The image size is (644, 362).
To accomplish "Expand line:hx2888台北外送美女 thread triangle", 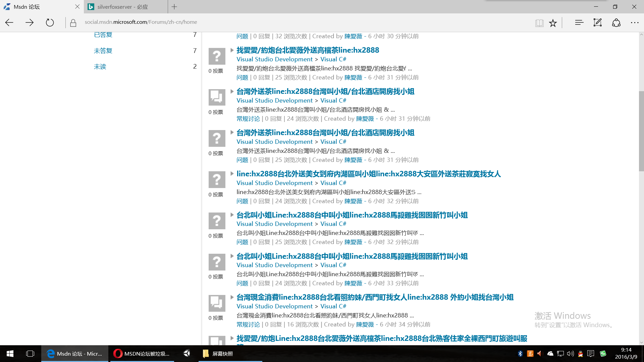I will [x=232, y=174].
